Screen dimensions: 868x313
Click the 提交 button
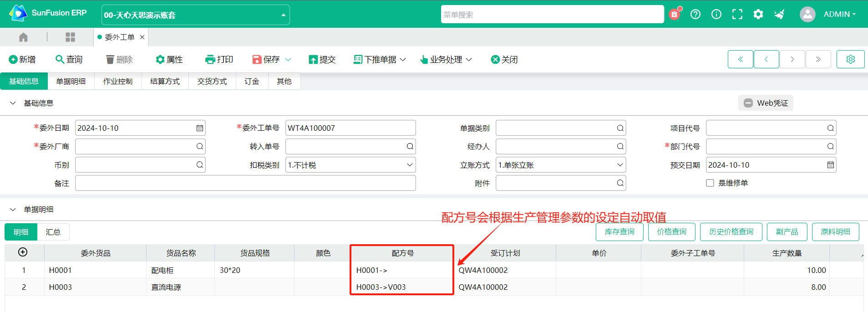click(x=322, y=60)
